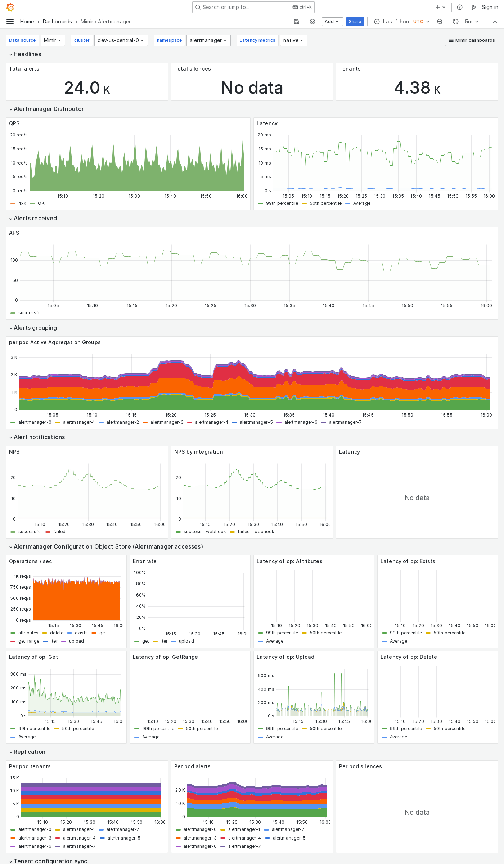Image resolution: width=504 pixels, height=864 pixels.
Task: Open the Per pod alerts panel title
Action: (x=192, y=766)
